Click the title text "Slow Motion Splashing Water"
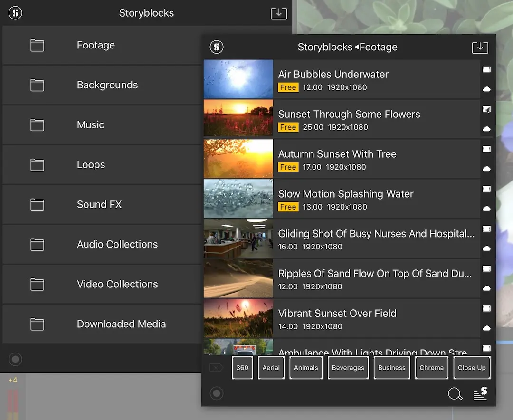The width and height of the screenshot is (513, 420). click(345, 194)
